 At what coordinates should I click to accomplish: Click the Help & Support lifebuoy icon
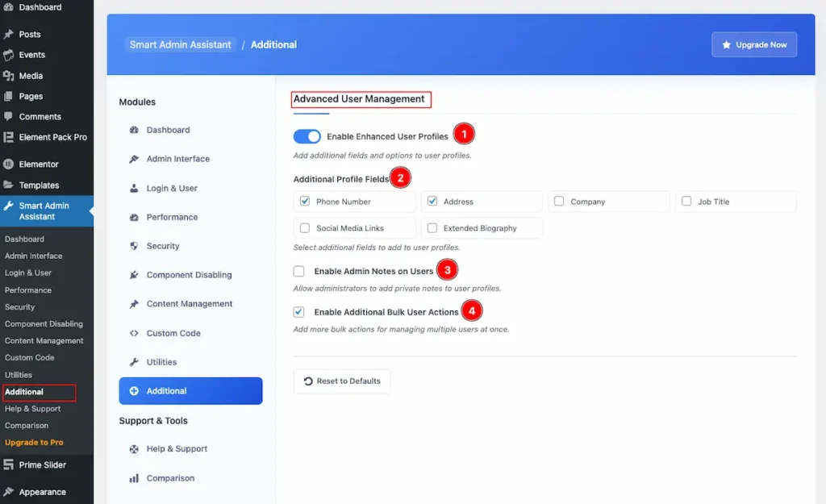[135, 448]
